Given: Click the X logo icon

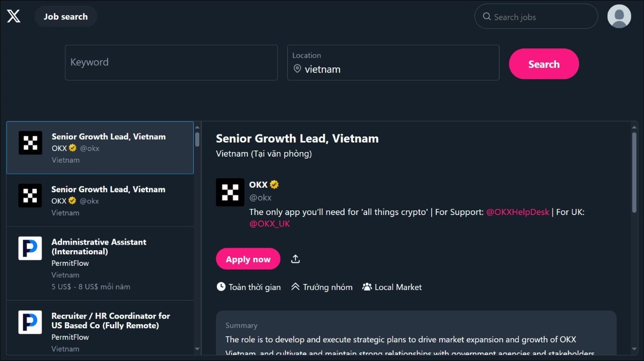Looking at the screenshot, I should coord(14,16).
